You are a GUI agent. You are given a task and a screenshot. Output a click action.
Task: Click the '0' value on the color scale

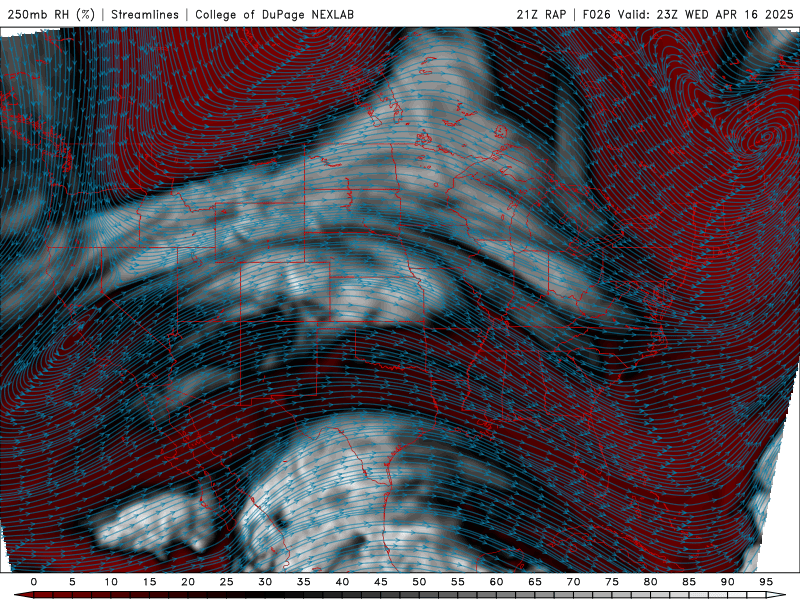click(34, 582)
